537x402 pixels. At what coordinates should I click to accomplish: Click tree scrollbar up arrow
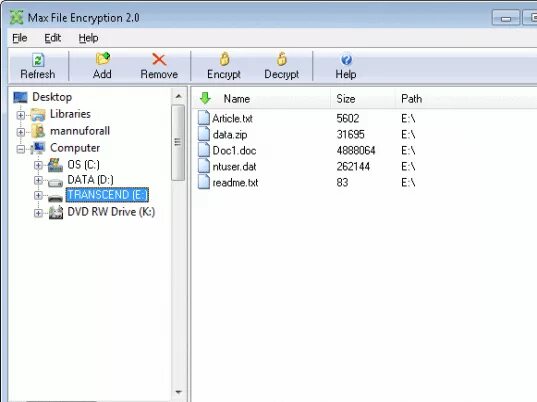tap(178, 96)
